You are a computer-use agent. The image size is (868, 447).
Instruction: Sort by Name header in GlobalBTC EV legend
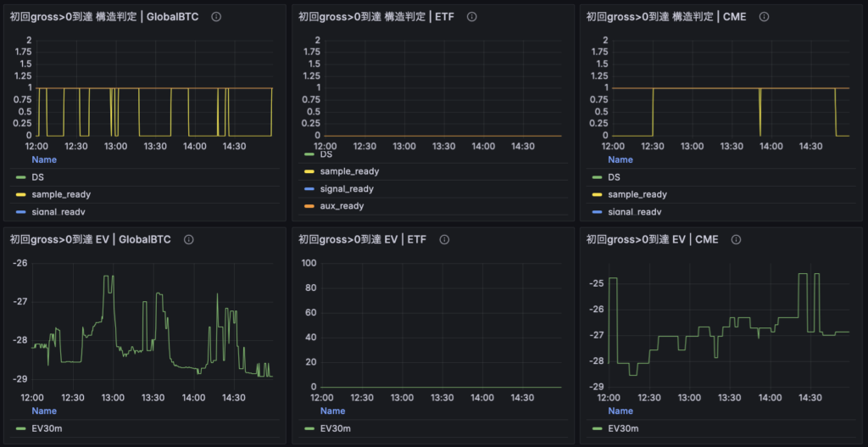click(44, 410)
